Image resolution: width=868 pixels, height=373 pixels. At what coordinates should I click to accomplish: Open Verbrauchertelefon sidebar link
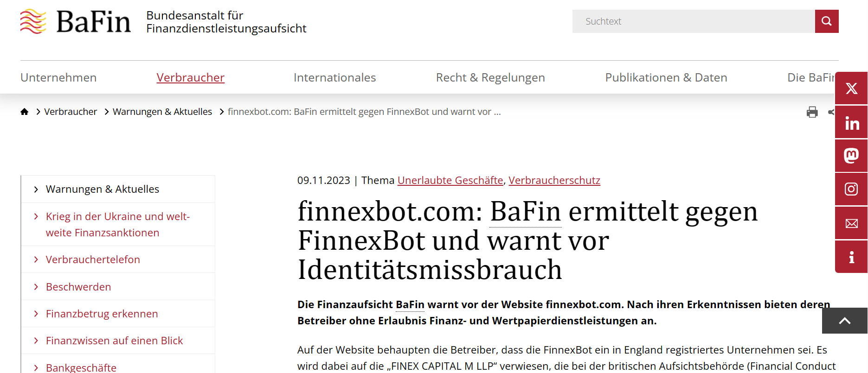tap(93, 259)
